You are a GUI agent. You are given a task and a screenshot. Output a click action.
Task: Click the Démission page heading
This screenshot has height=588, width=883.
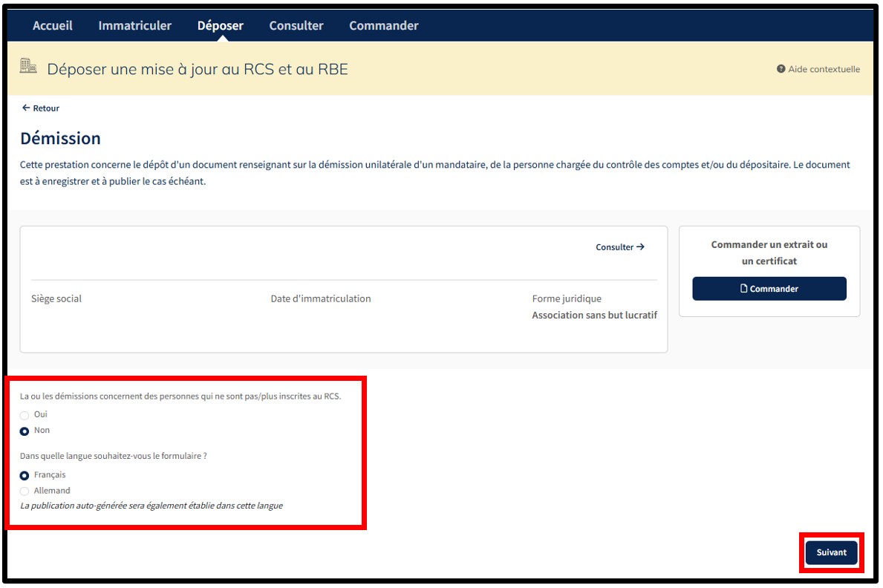coord(60,139)
